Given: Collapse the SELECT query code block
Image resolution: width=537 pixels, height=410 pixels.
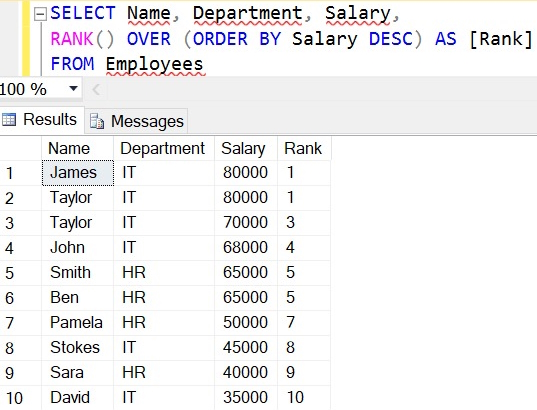Looking at the screenshot, I should pyautogui.click(x=40, y=14).
